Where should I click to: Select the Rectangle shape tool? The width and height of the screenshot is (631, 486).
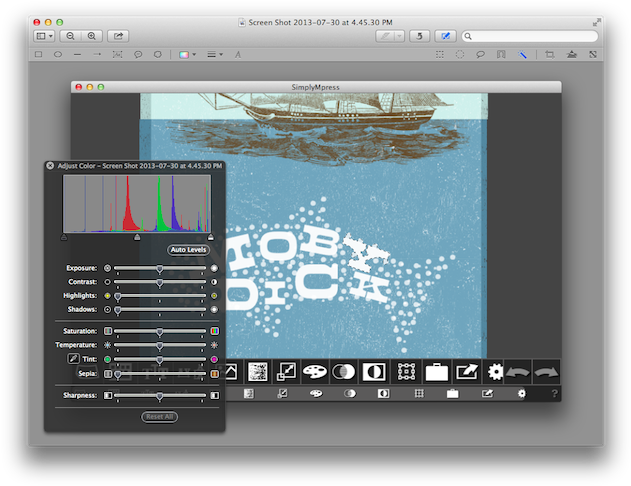click(39, 54)
